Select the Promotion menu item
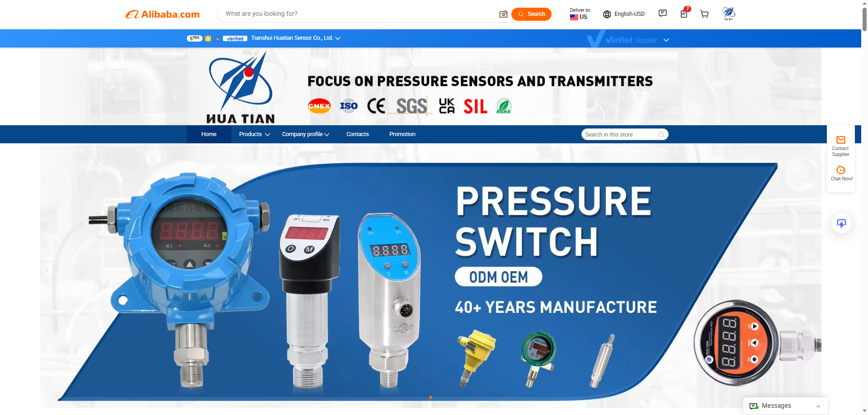This screenshot has height=415, width=868. pos(402,134)
